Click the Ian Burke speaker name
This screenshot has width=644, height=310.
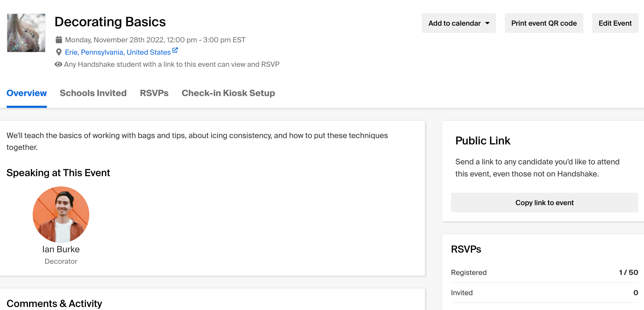coord(61,249)
